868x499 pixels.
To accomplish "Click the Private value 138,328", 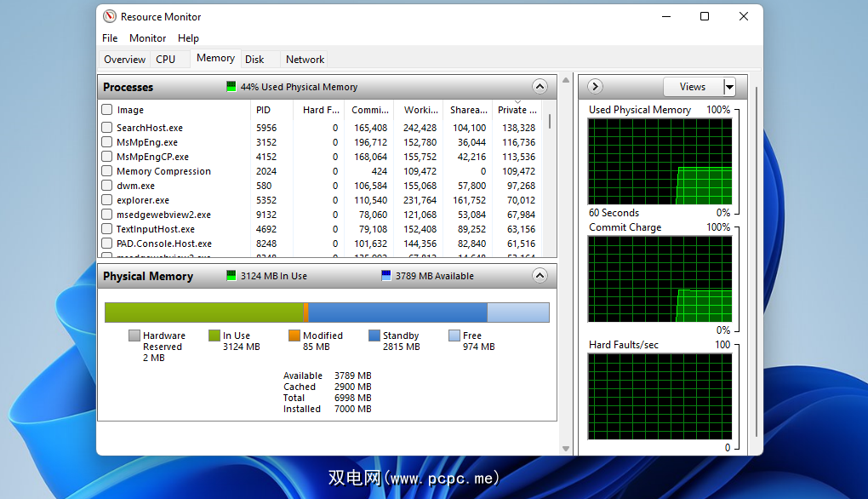I will (519, 128).
